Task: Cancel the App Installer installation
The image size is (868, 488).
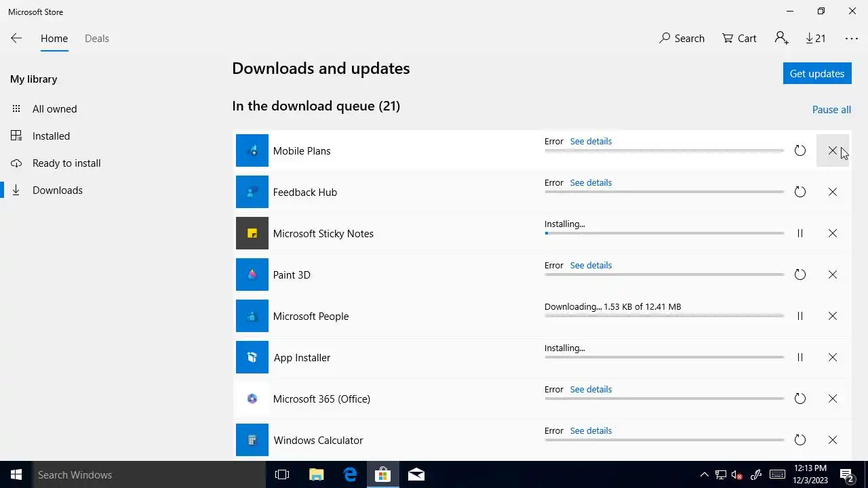Action: tap(833, 357)
